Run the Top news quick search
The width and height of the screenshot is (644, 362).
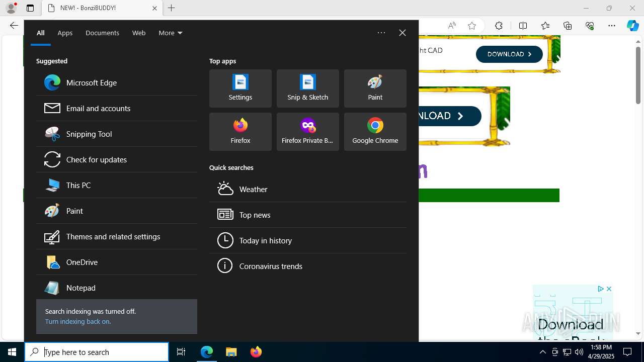click(x=308, y=215)
